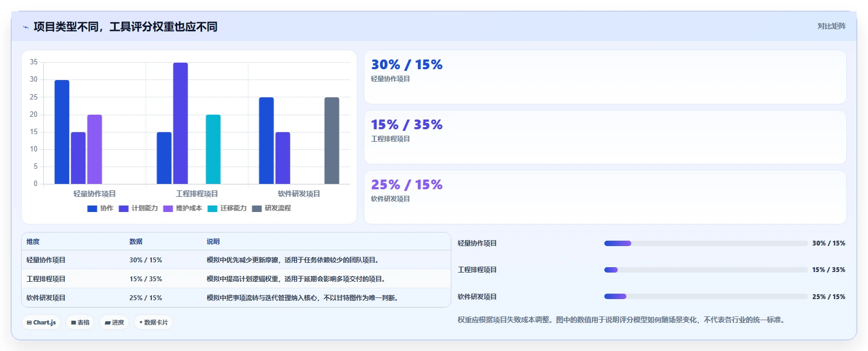Click the 轻量协作项目 progress bar

706,243
